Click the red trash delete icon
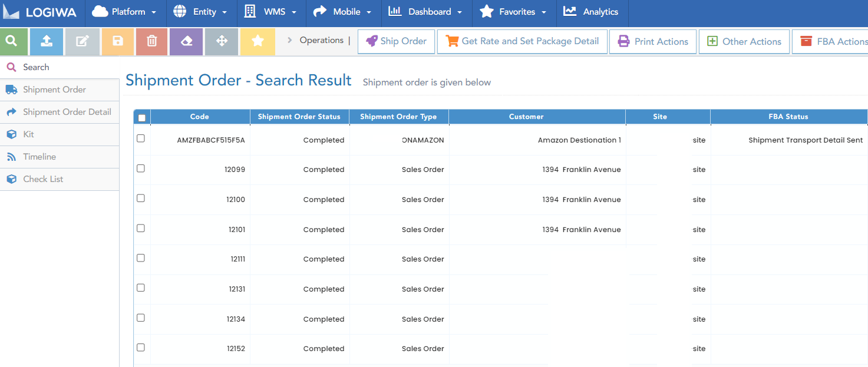 tap(151, 41)
